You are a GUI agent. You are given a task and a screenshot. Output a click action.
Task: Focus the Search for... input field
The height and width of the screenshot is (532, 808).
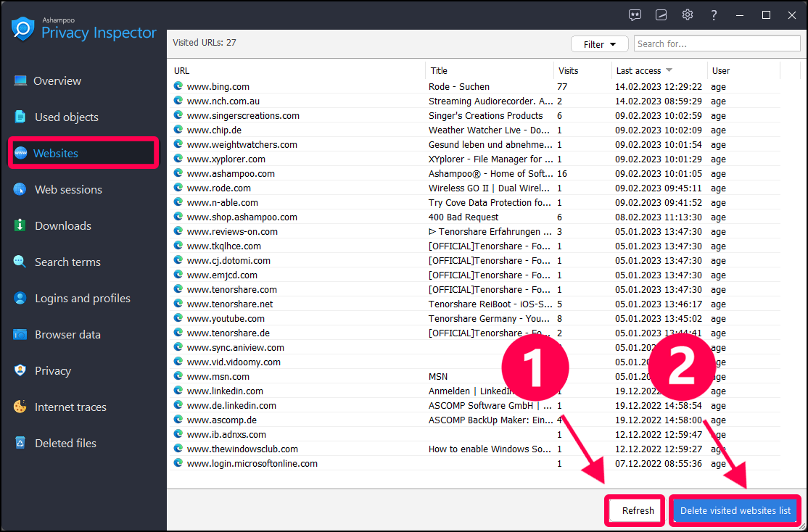717,43
